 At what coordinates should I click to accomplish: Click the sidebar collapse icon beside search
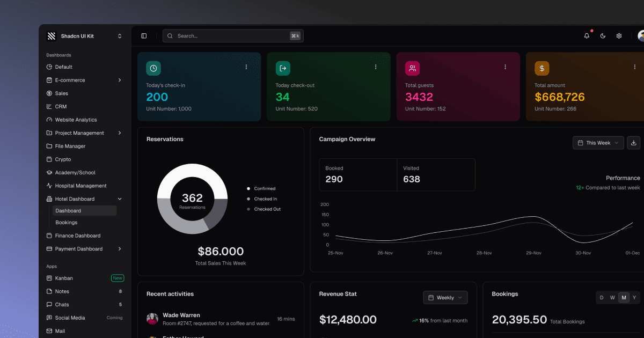point(143,35)
